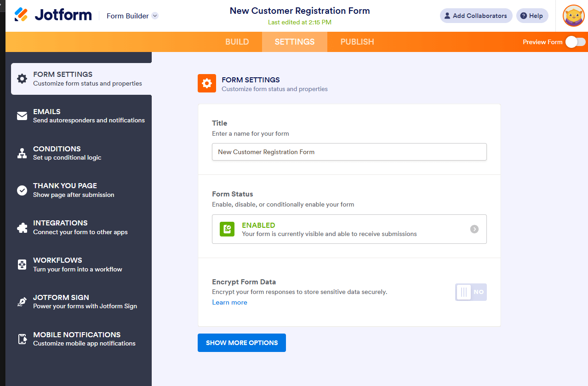Click into the form Title input field
Image resolution: width=588 pixels, height=386 pixels.
tap(349, 152)
